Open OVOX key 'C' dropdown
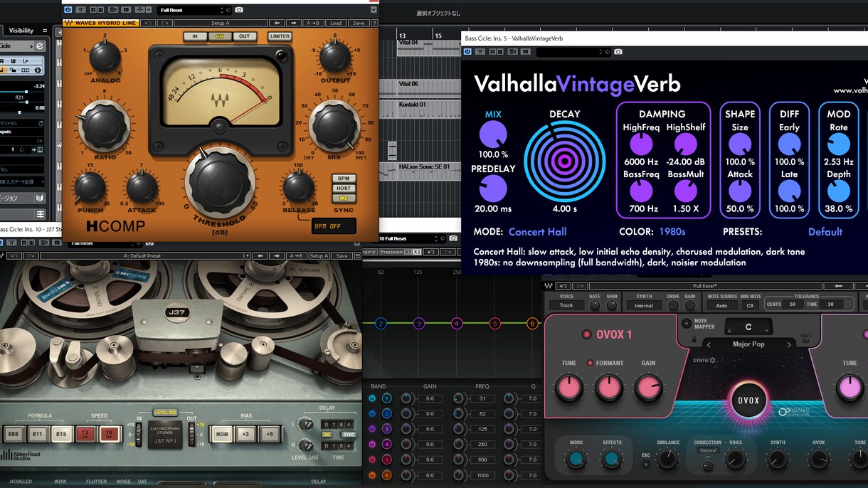 [748, 327]
